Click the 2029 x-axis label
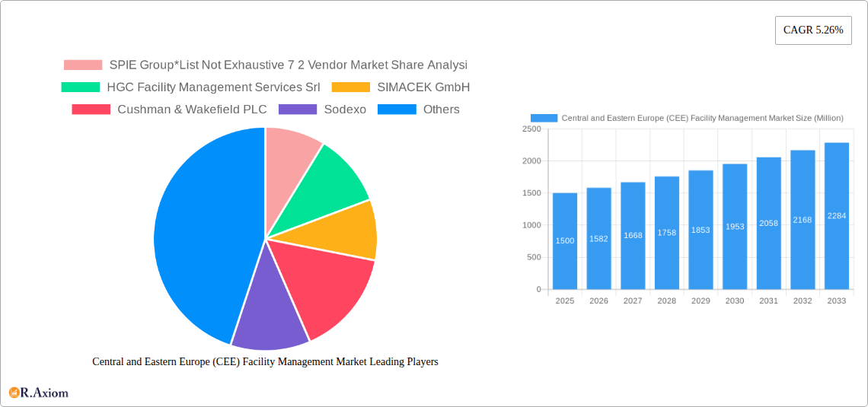The width and height of the screenshot is (868, 407). click(700, 300)
